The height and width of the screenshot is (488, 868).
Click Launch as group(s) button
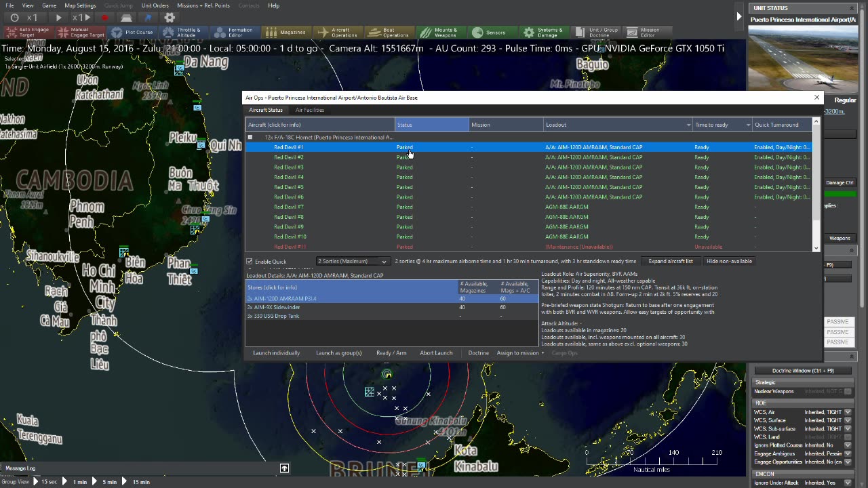[x=339, y=353]
